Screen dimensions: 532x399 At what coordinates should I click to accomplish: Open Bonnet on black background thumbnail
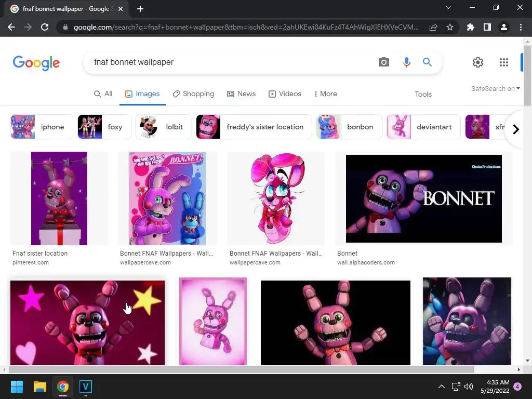tap(336, 323)
